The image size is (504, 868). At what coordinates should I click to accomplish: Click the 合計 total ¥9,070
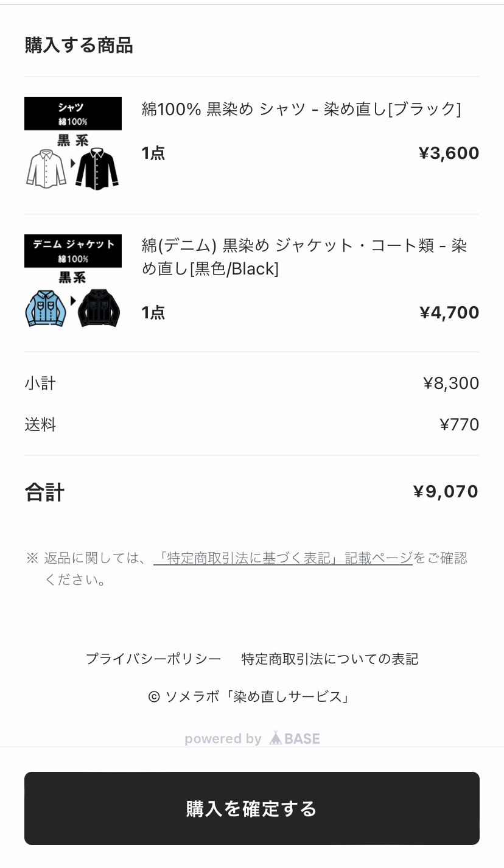click(446, 492)
